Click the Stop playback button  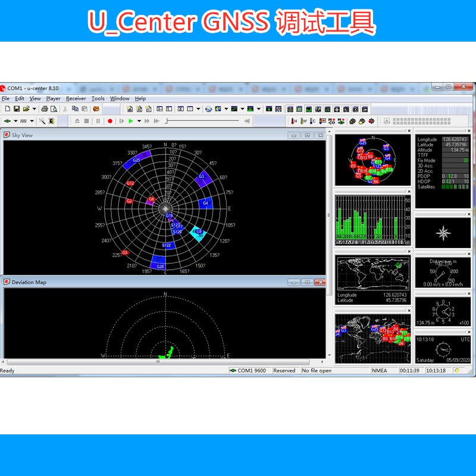pyautogui.click(x=86, y=121)
